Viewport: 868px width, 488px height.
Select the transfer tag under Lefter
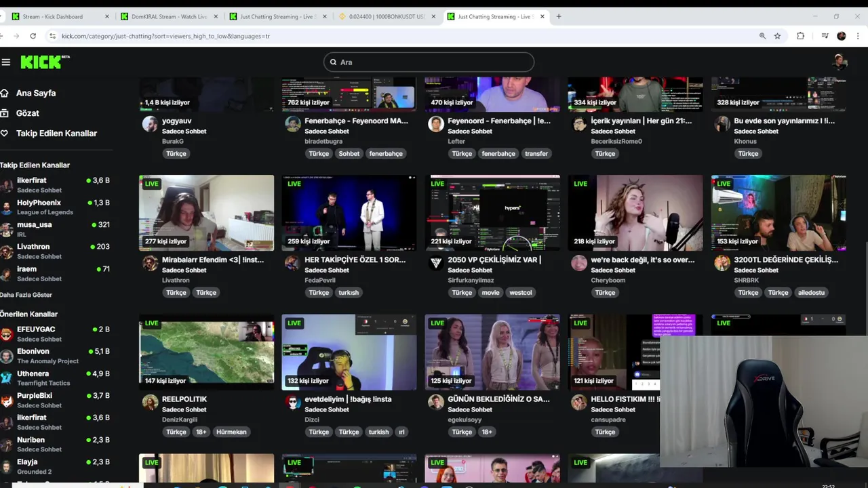tap(536, 154)
